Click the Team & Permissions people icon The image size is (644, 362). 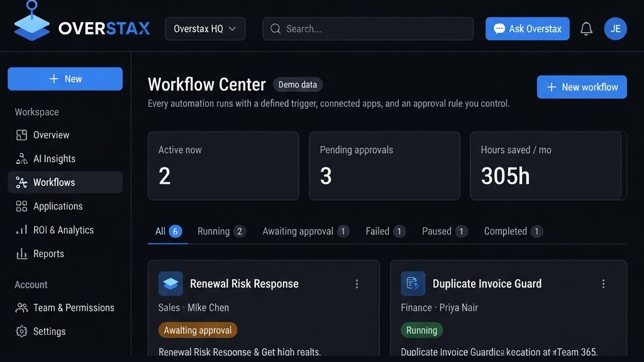(21, 308)
